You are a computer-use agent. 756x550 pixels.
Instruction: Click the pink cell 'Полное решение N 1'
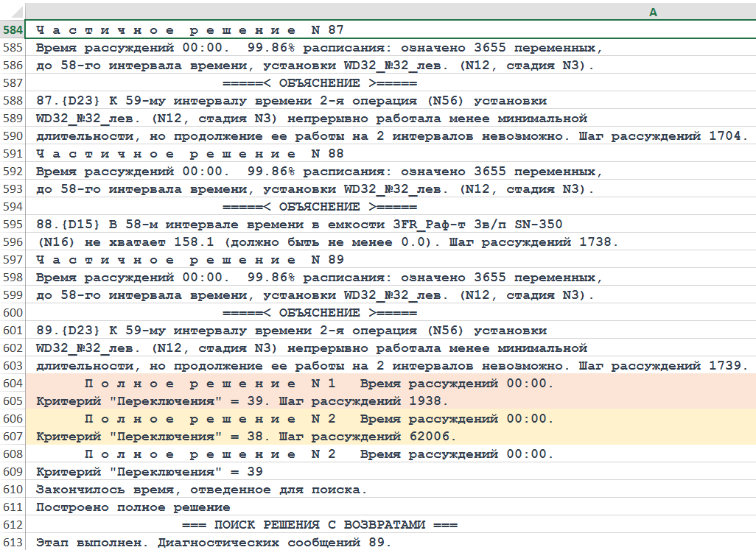point(318,384)
